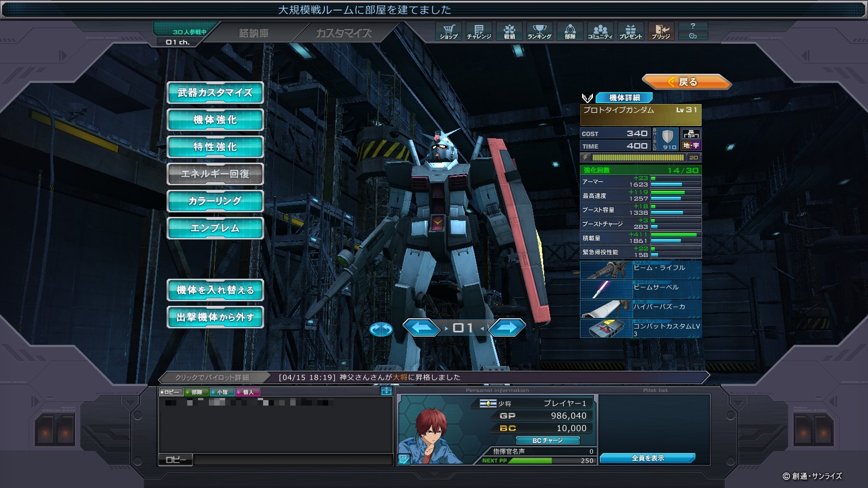The height and width of the screenshot is (488, 868).
Task: Rotate the mobile suit view icon
Action: pyautogui.click(x=381, y=329)
